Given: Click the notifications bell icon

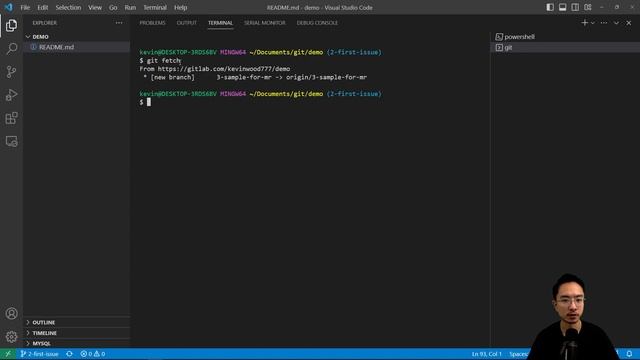Looking at the screenshot, I should click(629, 354).
